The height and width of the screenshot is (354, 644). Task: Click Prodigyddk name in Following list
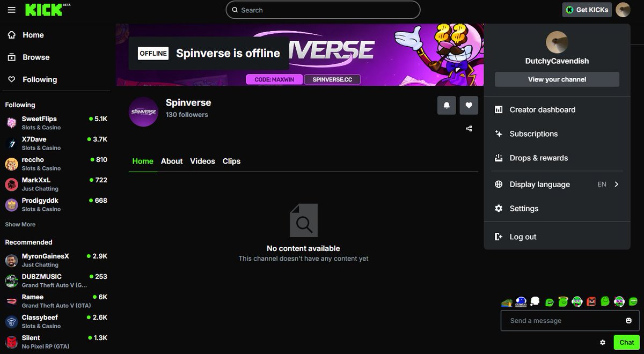tap(40, 200)
